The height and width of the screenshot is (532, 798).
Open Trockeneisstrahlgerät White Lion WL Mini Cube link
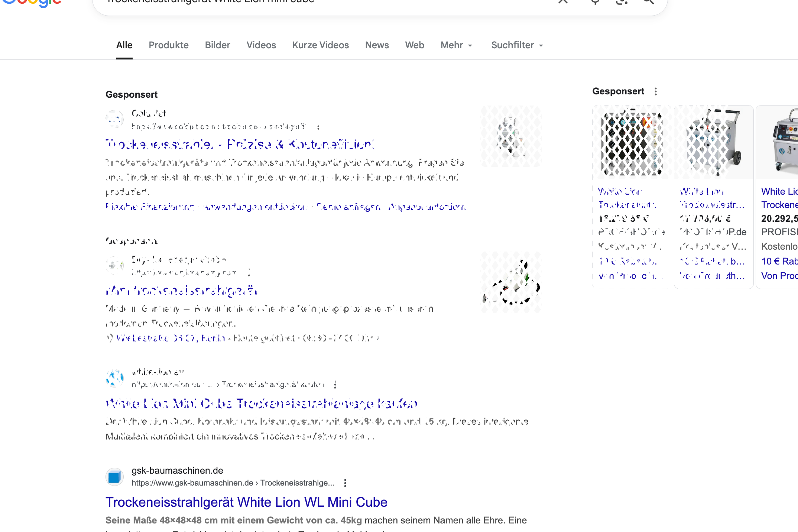[246, 502]
